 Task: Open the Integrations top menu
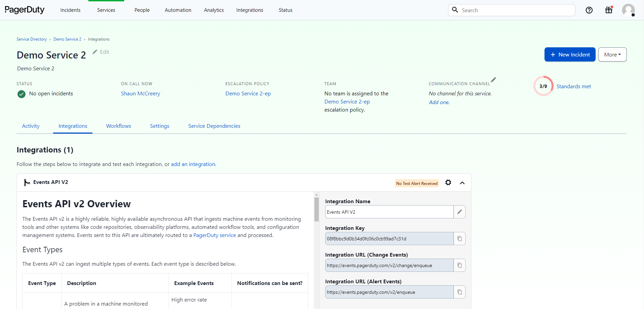[250, 10]
